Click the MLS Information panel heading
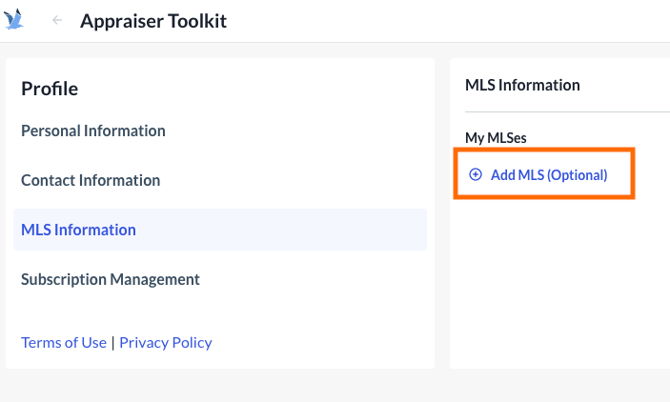This screenshot has width=670, height=402. 522,86
